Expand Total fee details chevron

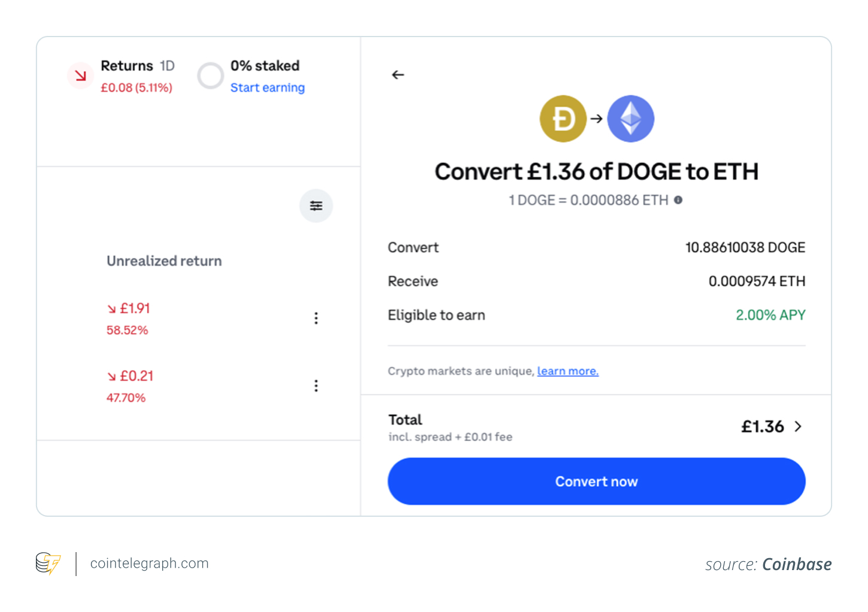coord(798,426)
